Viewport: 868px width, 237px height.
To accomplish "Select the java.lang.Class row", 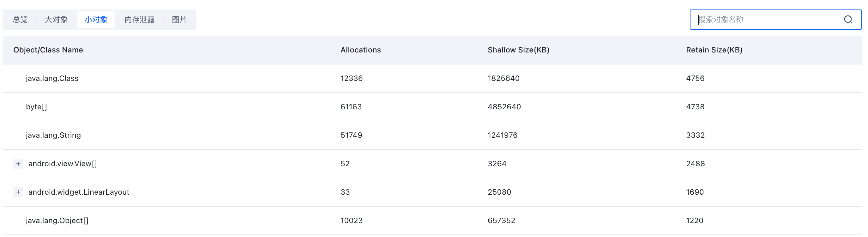I will 432,79.
